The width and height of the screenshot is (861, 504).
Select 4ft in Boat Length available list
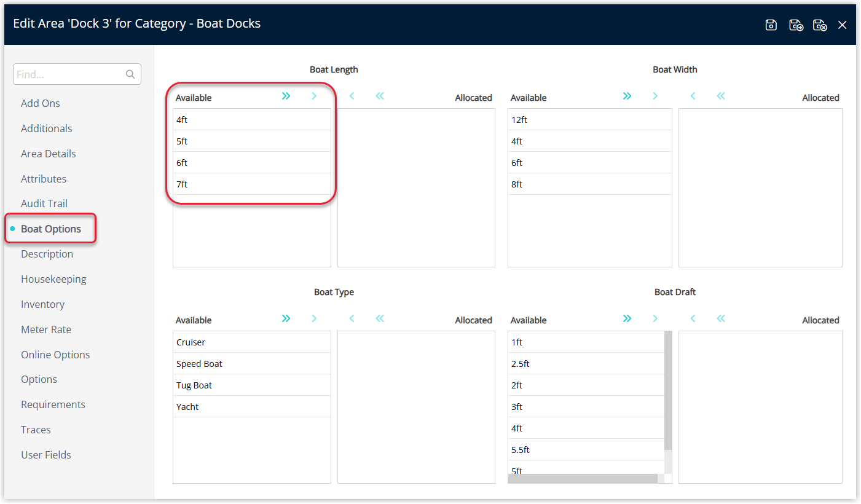pos(252,120)
